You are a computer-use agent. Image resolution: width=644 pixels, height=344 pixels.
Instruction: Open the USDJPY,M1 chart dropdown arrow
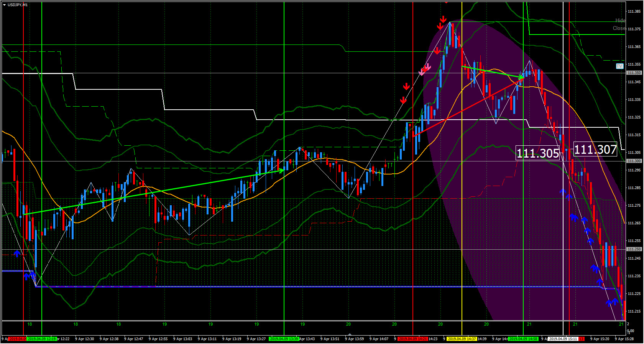tap(5, 5)
